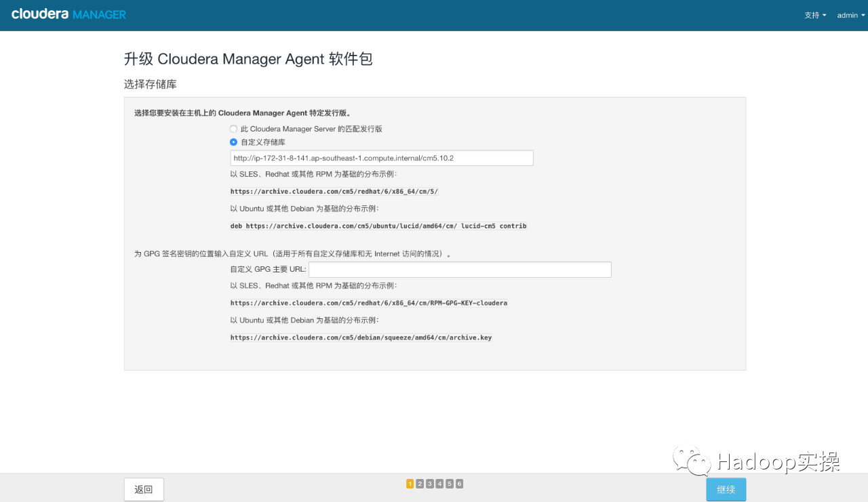
Task: Open the admin user dropdown
Action: tap(850, 15)
